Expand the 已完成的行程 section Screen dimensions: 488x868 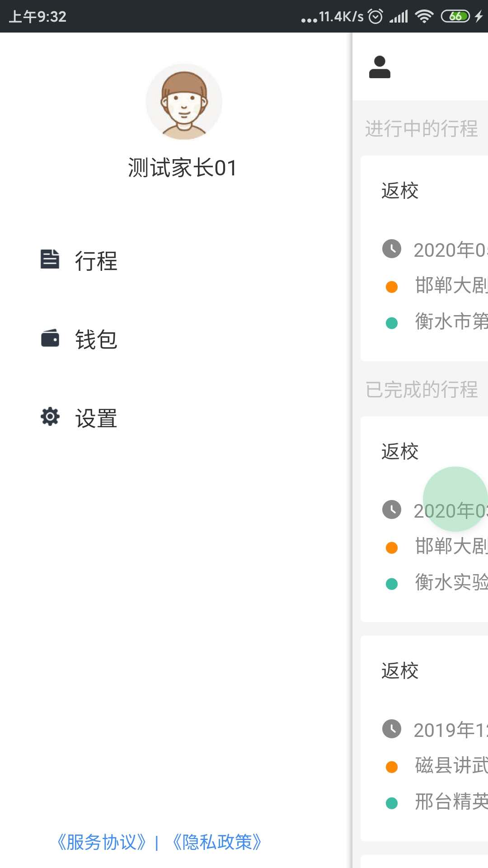pos(421,389)
